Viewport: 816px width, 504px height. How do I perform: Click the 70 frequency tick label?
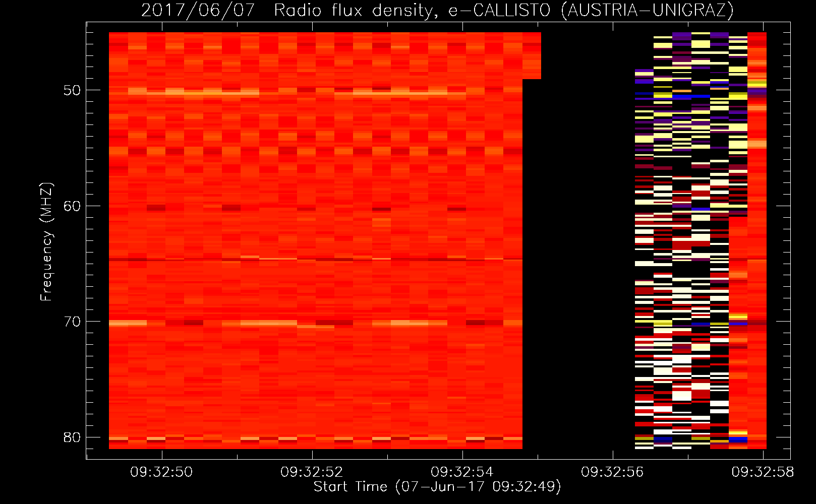[x=72, y=322]
